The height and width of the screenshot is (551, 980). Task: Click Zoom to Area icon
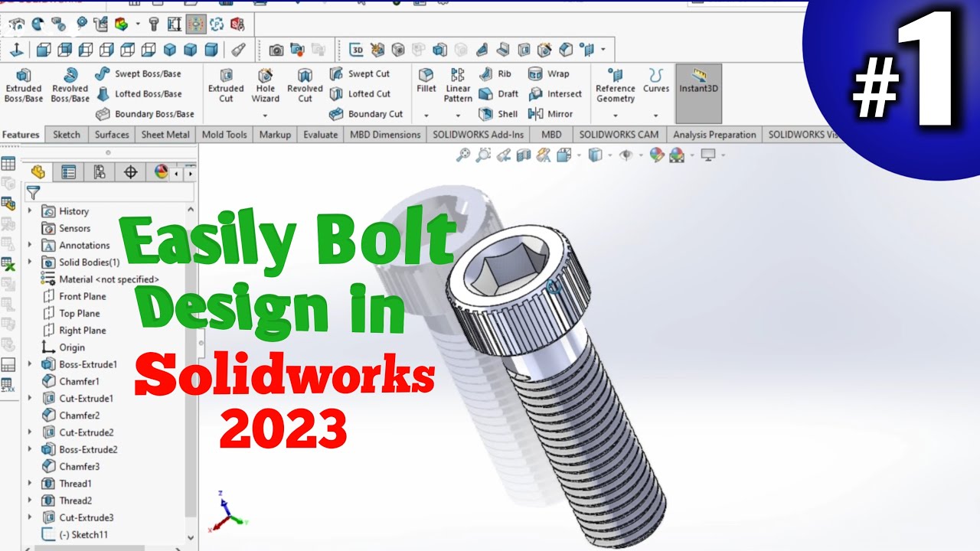(x=483, y=155)
